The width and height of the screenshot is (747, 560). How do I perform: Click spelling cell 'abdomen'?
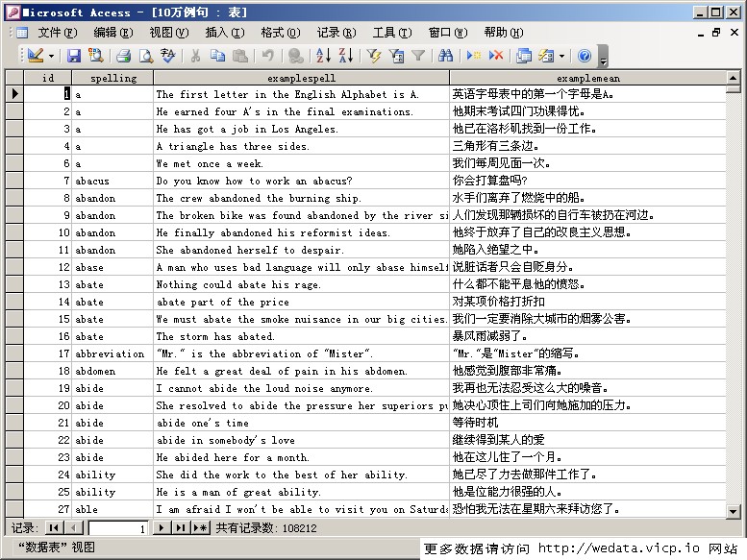click(112, 371)
